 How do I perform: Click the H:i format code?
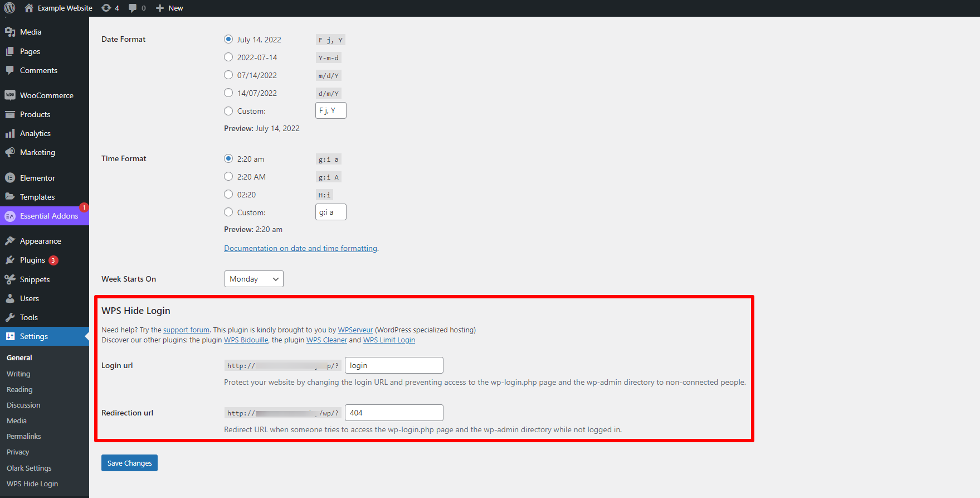[x=324, y=195]
